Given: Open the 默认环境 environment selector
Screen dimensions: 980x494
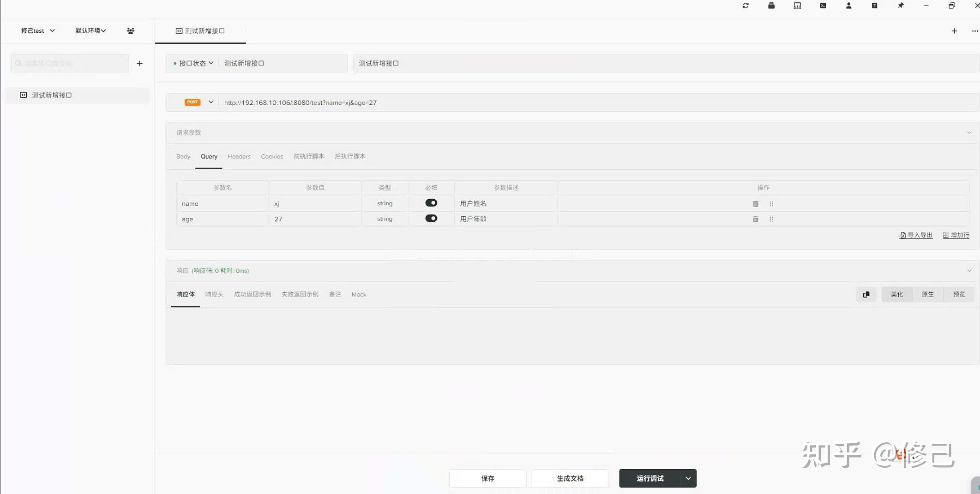Looking at the screenshot, I should [90, 30].
